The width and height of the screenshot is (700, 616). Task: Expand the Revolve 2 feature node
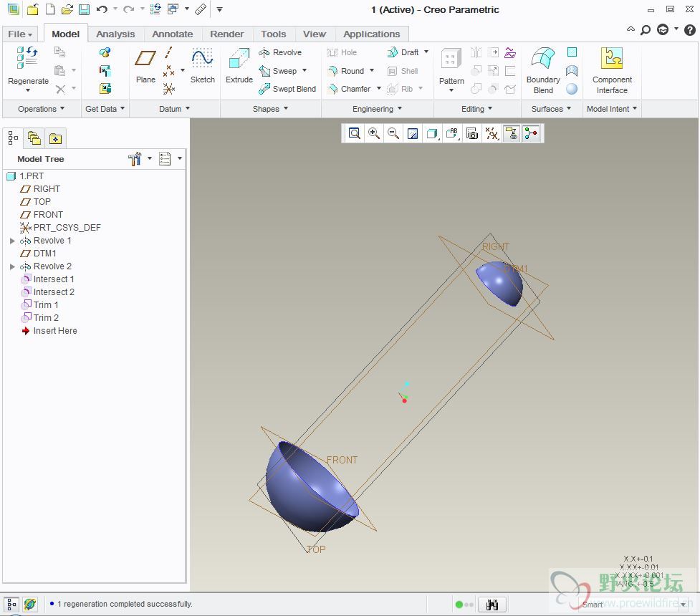click(12, 266)
